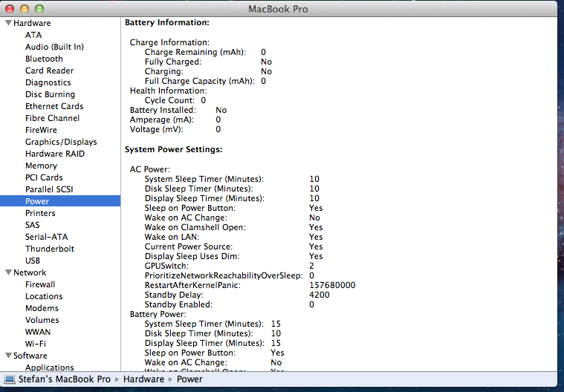Open WWAN under Network
564x392 pixels.
point(38,332)
